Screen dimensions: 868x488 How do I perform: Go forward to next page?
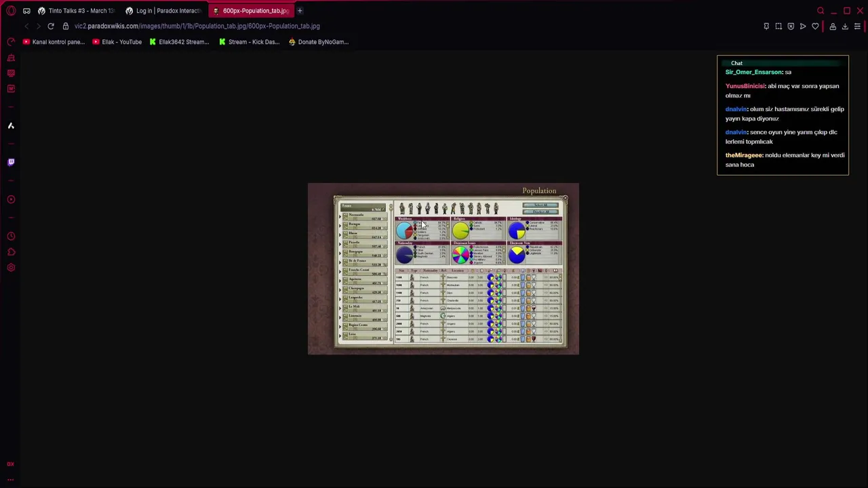click(38, 26)
